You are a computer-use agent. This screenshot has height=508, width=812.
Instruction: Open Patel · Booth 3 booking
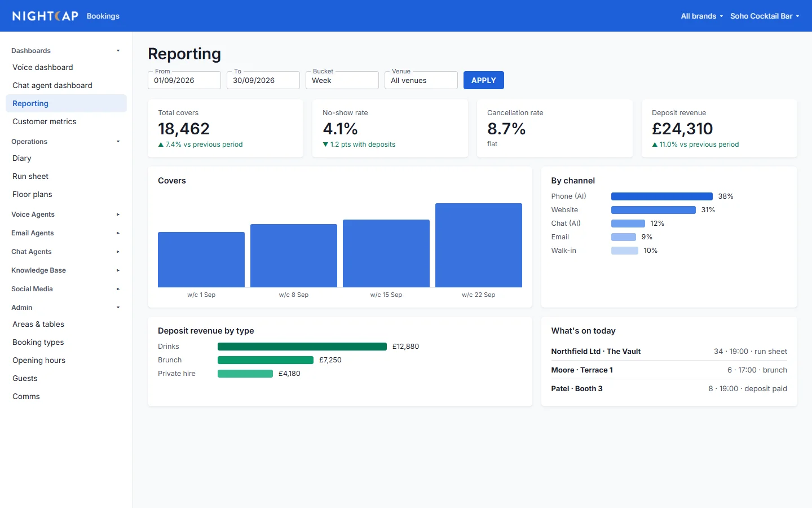(x=669, y=388)
